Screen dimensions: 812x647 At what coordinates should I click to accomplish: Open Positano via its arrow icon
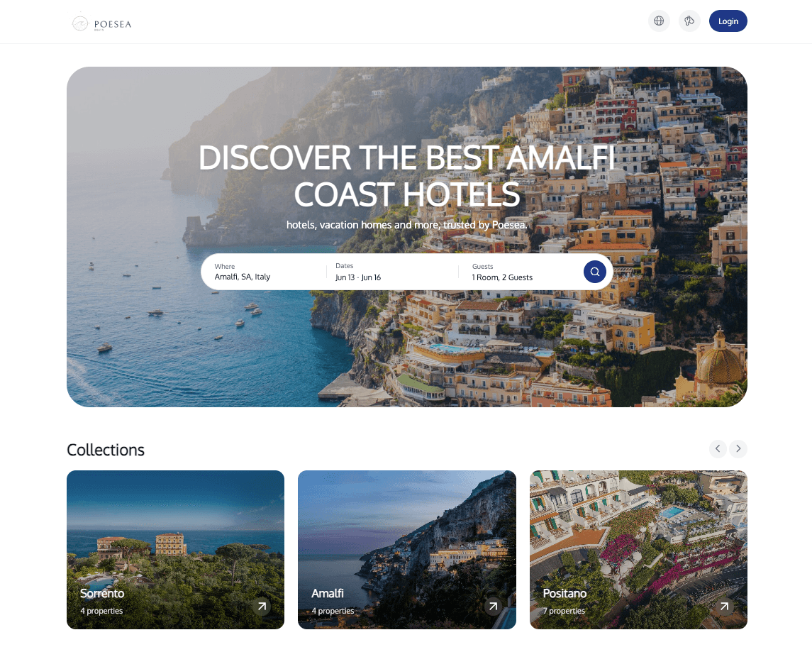725,606
